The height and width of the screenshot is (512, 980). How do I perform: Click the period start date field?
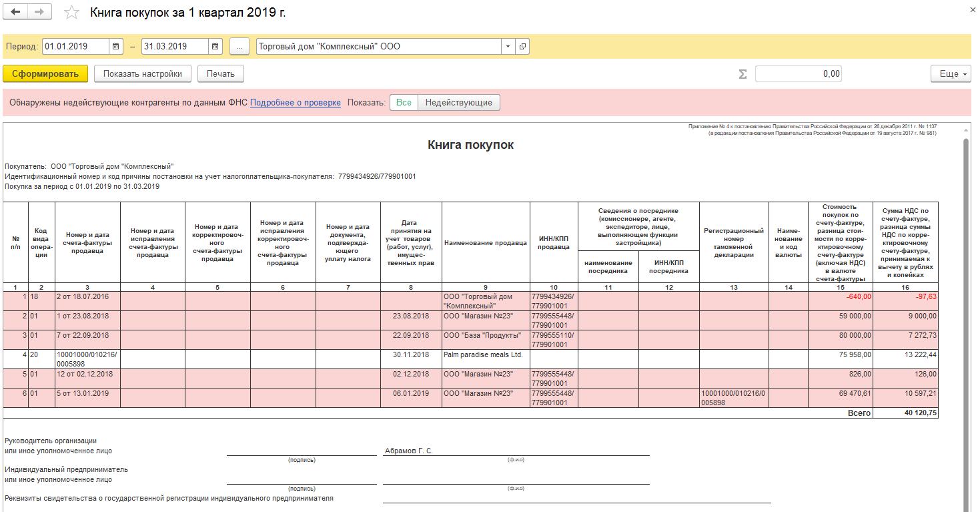click(75, 47)
